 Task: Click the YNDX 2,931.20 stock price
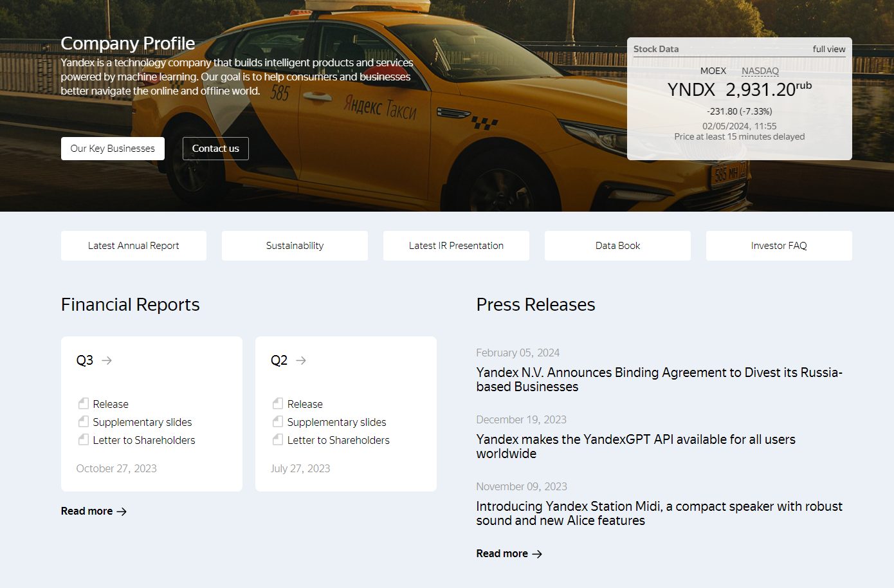pos(740,89)
